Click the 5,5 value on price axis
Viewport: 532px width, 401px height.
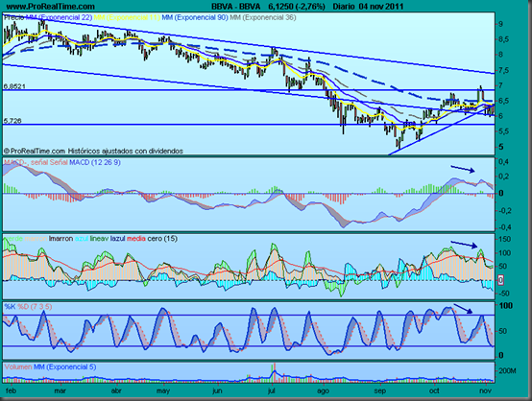[x=503, y=131]
